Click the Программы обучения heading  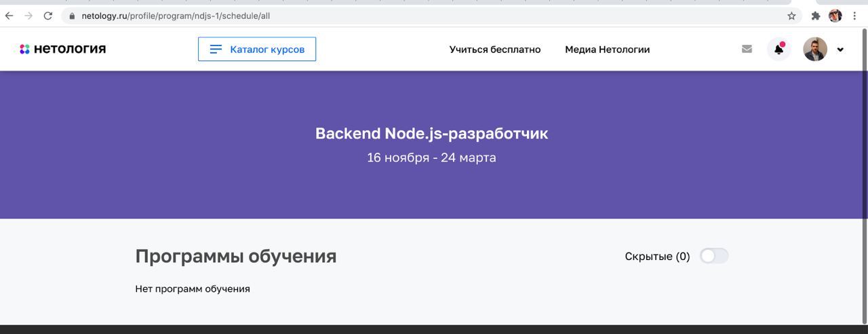[236, 257]
